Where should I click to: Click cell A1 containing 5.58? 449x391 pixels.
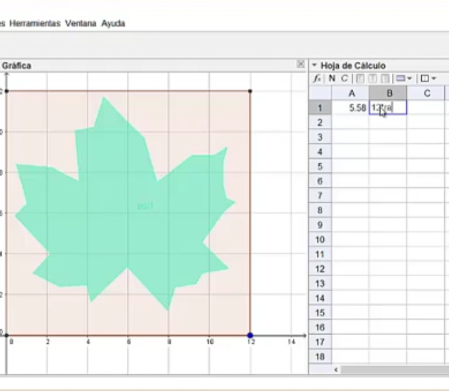(351, 108)
